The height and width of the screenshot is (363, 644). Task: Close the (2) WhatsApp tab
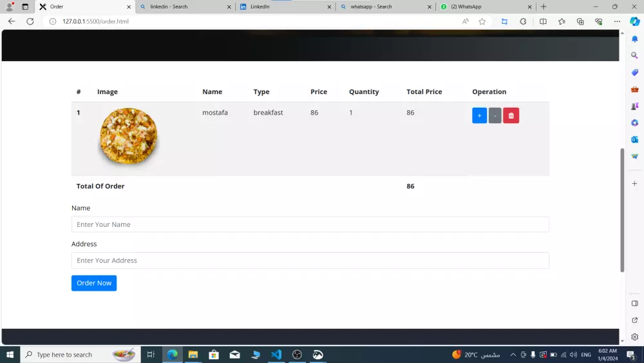coord(529,6)
